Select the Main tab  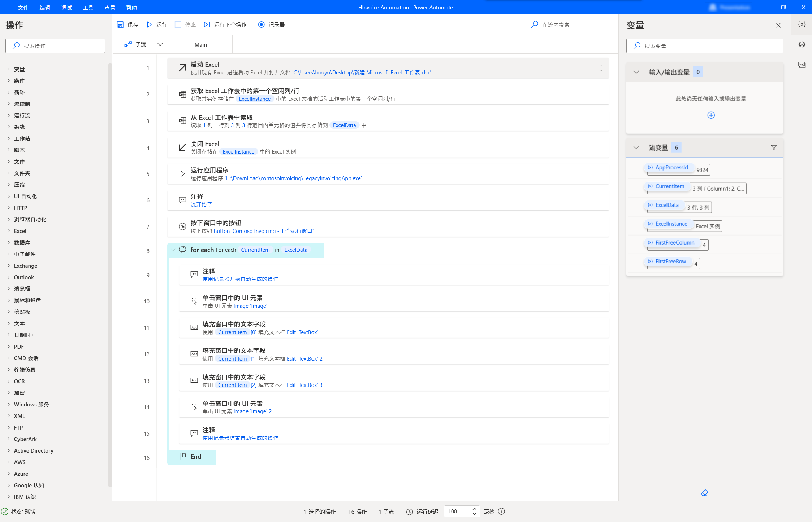click(x=200, y=44)
